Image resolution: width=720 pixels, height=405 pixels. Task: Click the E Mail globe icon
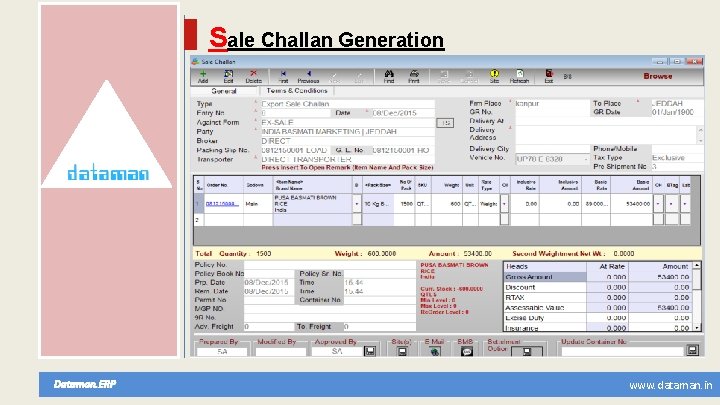(434, 352)
